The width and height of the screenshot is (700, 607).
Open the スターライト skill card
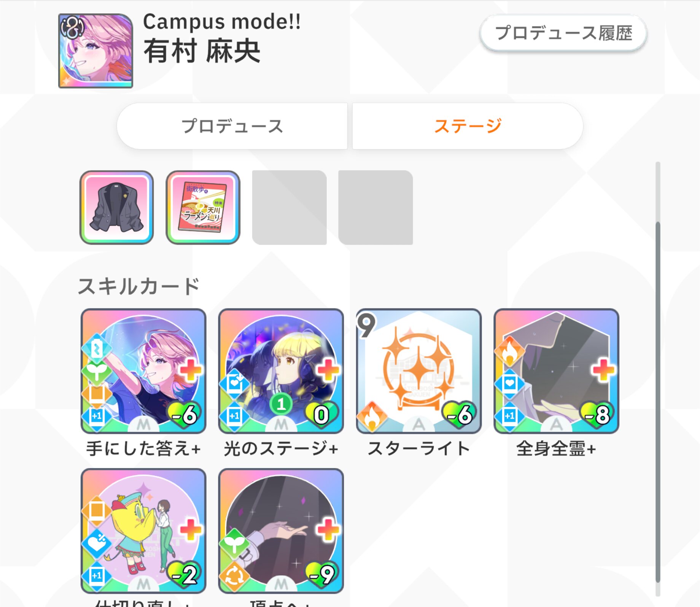coord(418,371)
